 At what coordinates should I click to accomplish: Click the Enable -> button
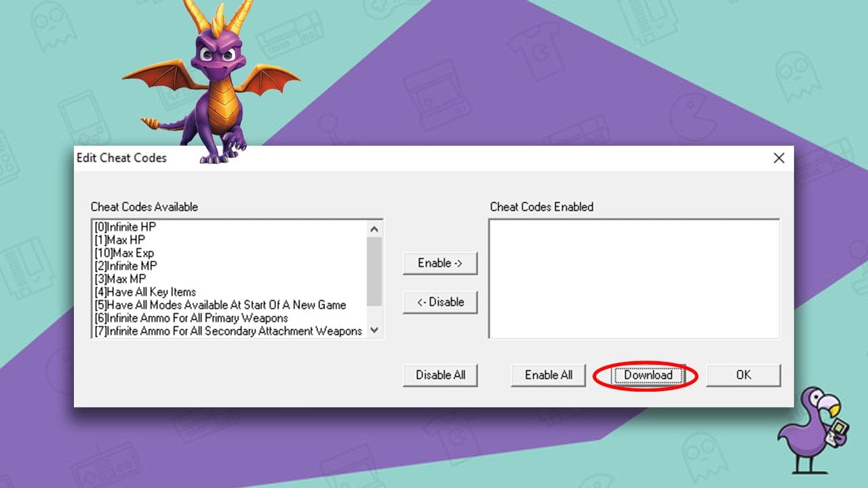coord(439,263)
